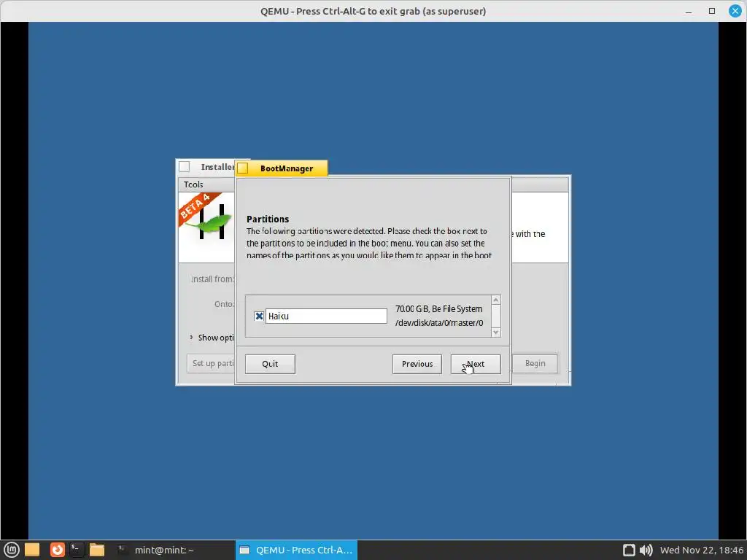The width and height of the screenshot is (747, 560).
Task: Open the terminal launcher in taskbar
Action: coord(76,550)
